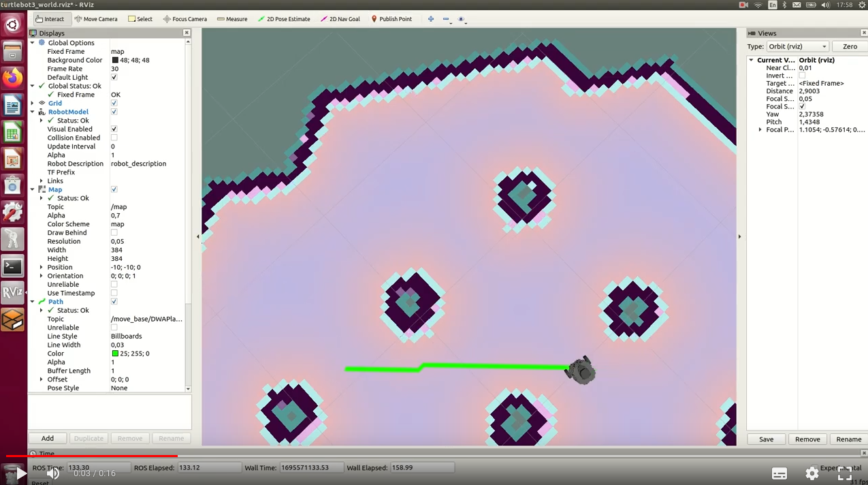Toggle Visual Enabled checkbox

click(x=114, y=129)
